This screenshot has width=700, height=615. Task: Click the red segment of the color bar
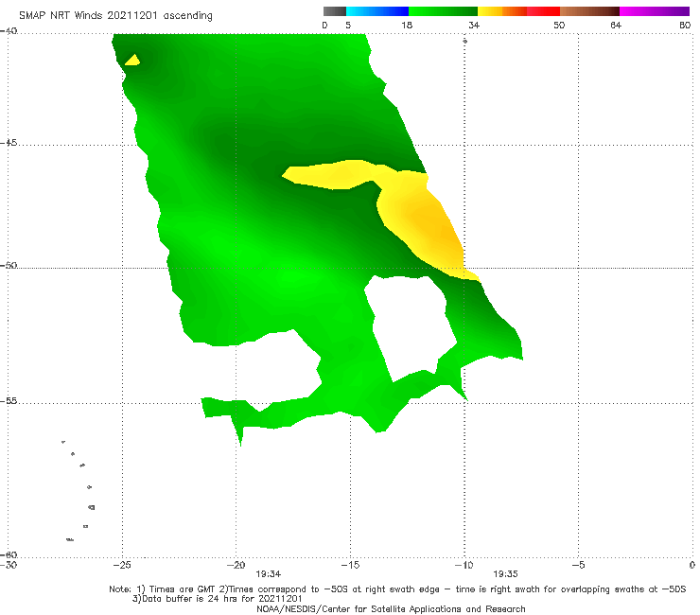coord(543,11)
